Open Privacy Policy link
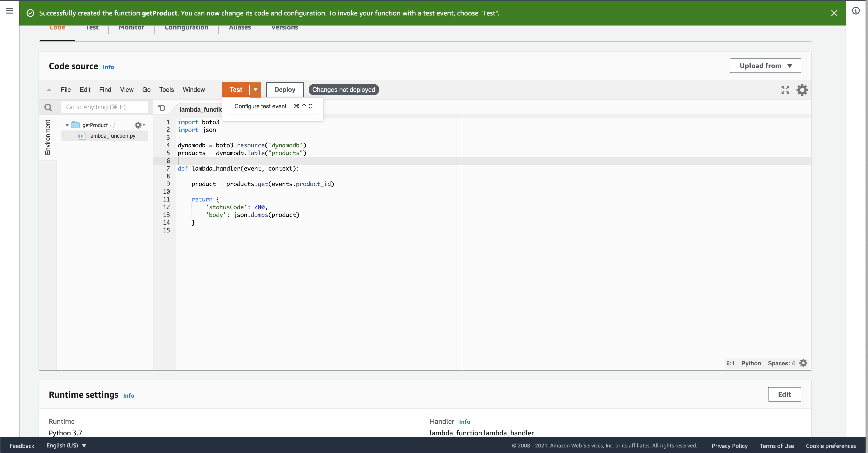This screenshot has width=868, height=453. pos(730,446)
